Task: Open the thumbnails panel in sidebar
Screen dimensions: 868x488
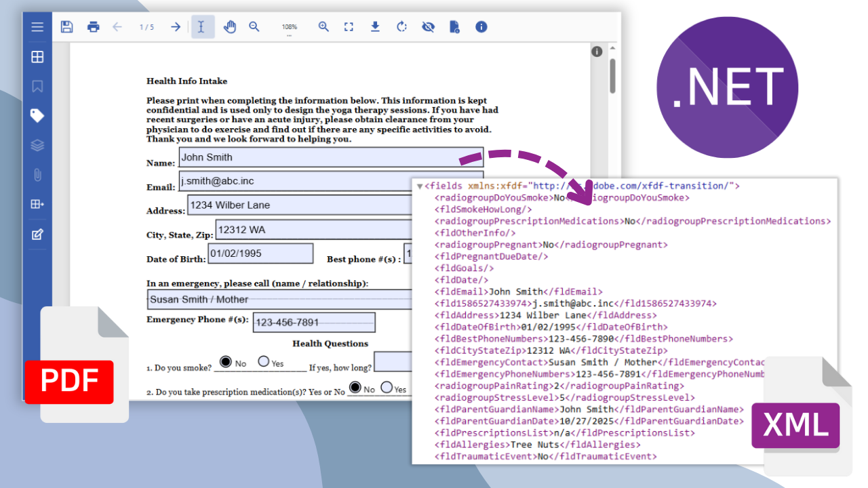Action: point(37,57)
